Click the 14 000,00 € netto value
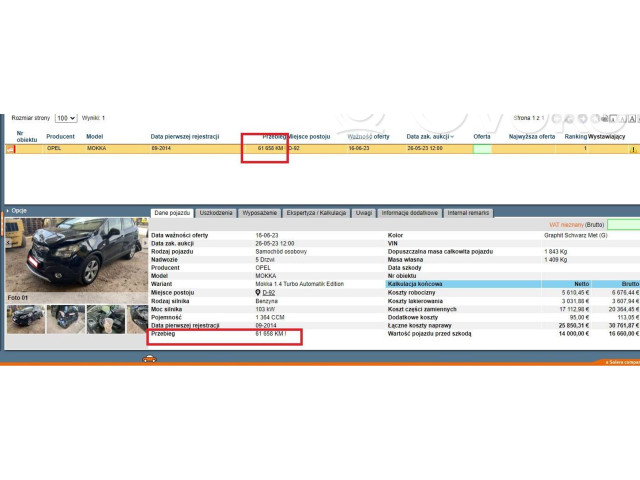 tap(574, 333)
